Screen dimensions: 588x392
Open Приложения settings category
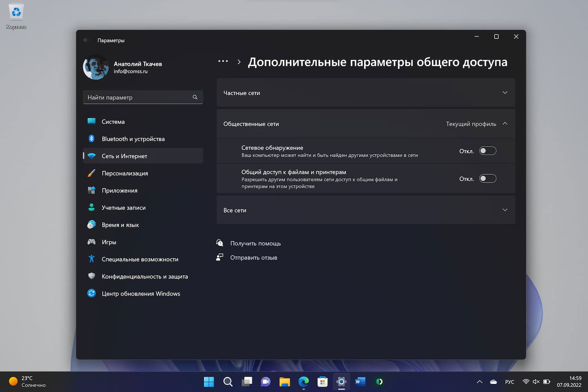pos(143,191)
